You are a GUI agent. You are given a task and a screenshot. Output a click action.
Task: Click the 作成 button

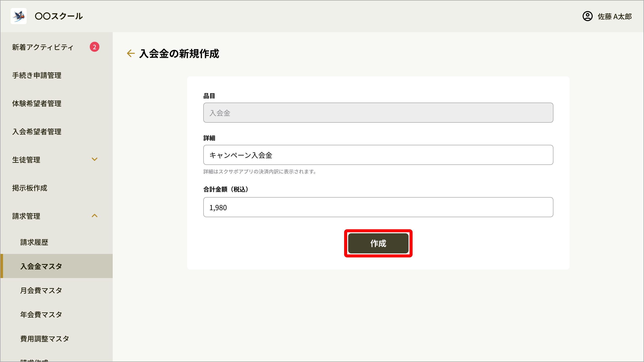[x=378, y=243]
